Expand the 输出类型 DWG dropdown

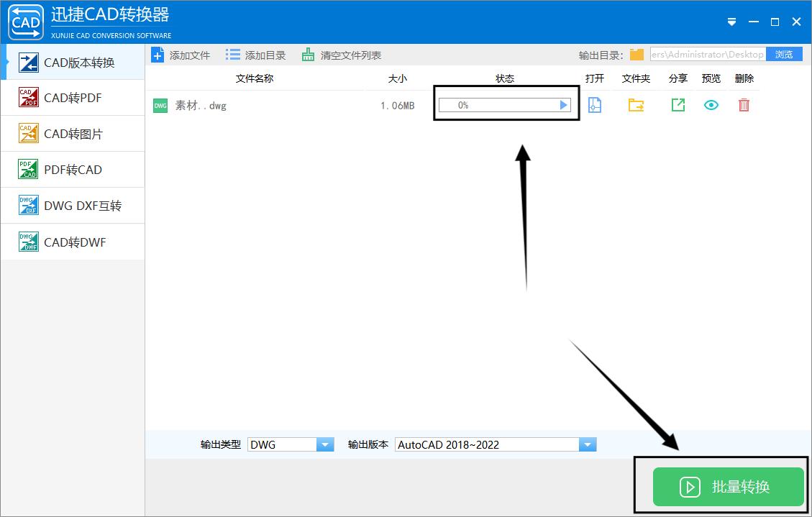click(x=325, y=444)
